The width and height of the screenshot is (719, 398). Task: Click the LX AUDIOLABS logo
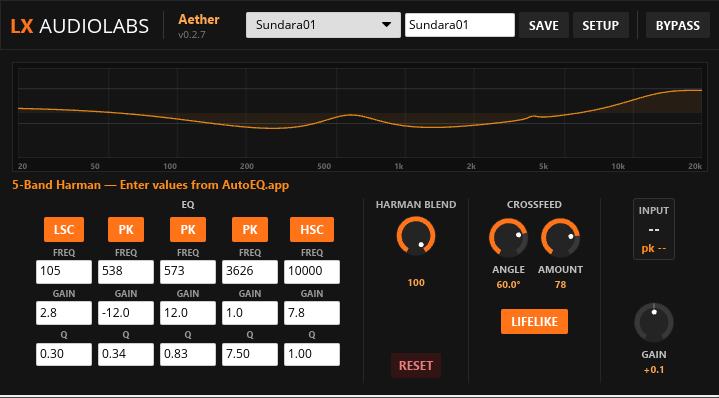80,26
